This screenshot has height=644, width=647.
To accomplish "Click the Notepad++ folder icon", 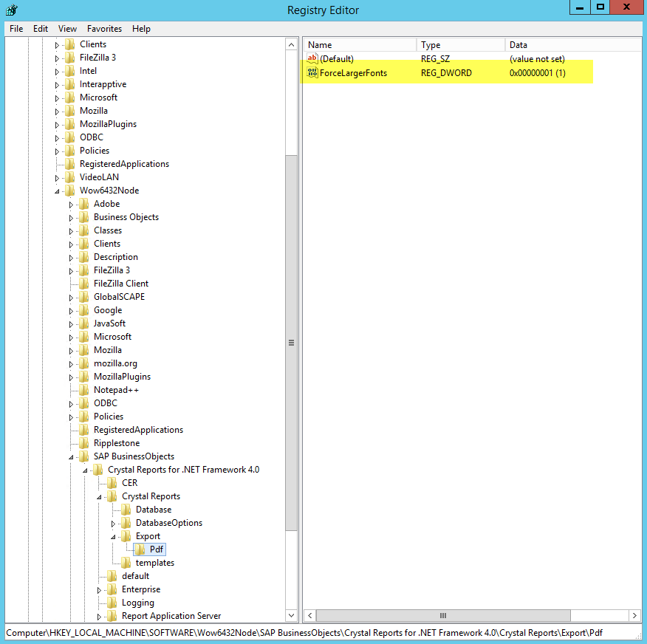I will 83,390.
